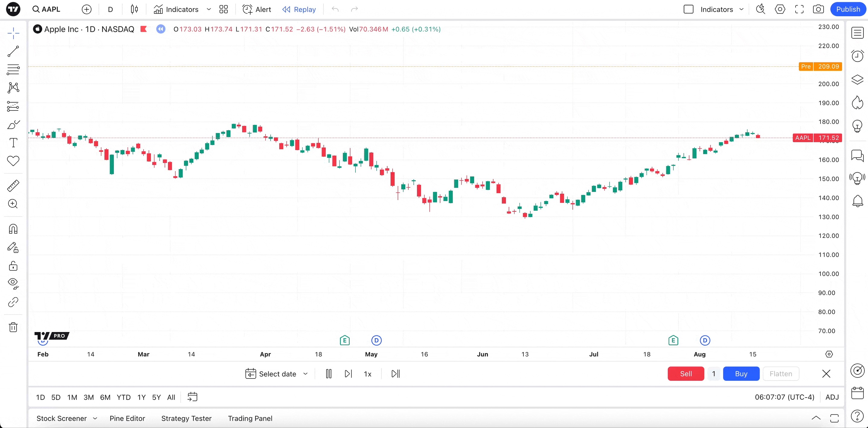The height and width of the screenshot is (428, 868).
Task: Open Stock Screener dropdown arrow
Action: click(95, 418)
